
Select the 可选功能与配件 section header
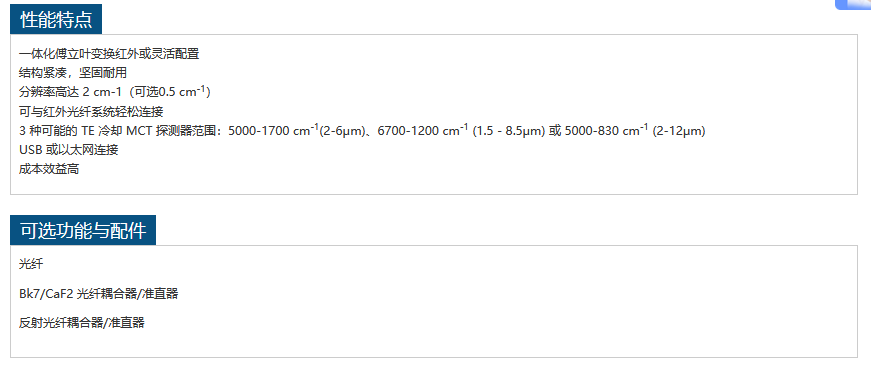coord(83,230)
